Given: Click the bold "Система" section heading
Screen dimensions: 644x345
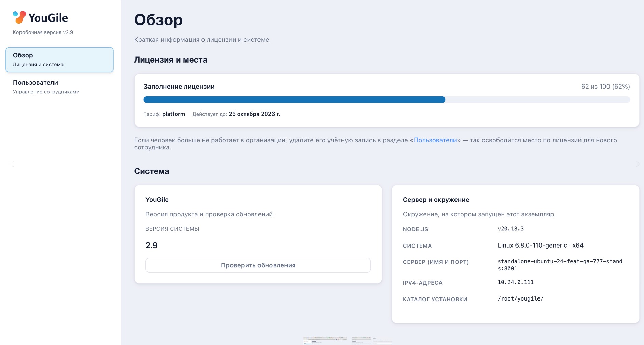Looking at the screenshot, I should point(152,171).
